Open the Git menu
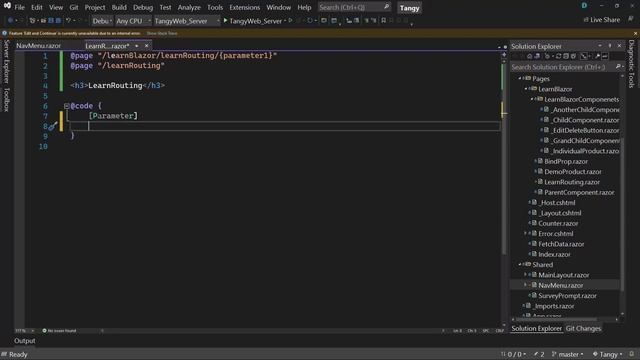Image resolution: width=640 pixels, height=360 pixels. coord(73,7)
